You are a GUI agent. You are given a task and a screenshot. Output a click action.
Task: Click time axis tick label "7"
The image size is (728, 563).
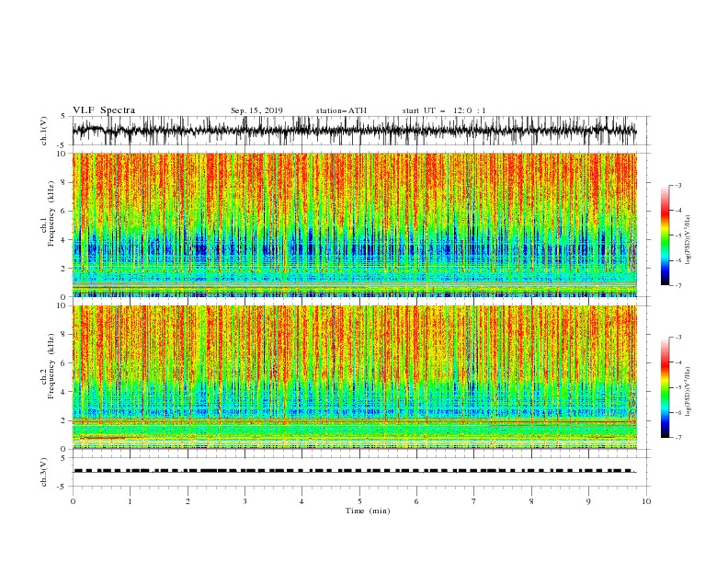click(474, 501)
